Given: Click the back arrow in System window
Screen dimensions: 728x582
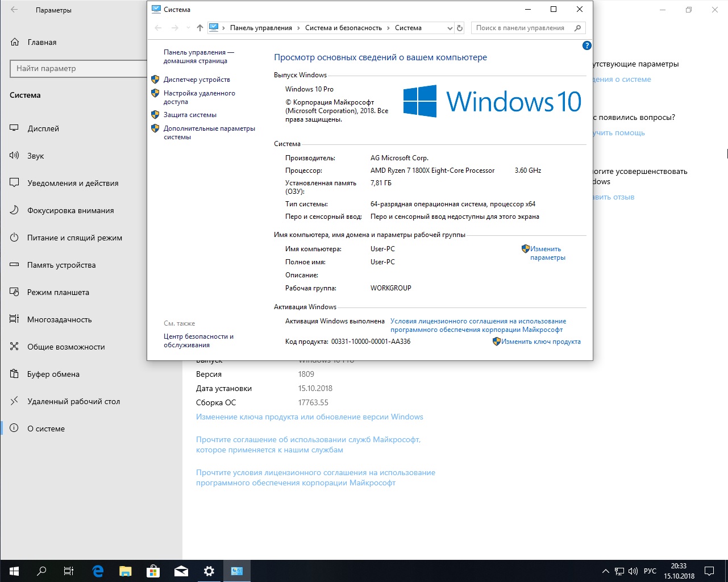Looking at the screenshot, I should point(158,28).
